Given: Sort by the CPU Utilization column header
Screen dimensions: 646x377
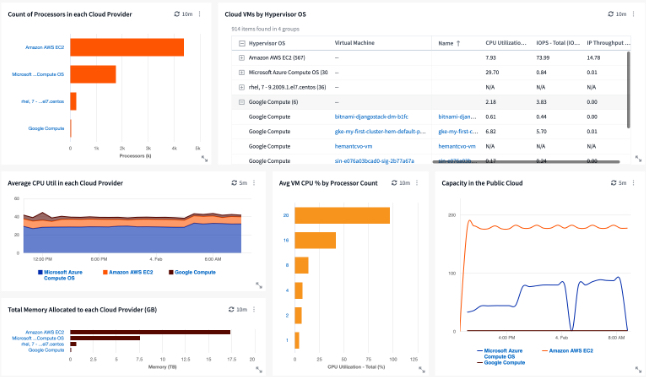Looking at the screenshot, I should click(506, 43).
